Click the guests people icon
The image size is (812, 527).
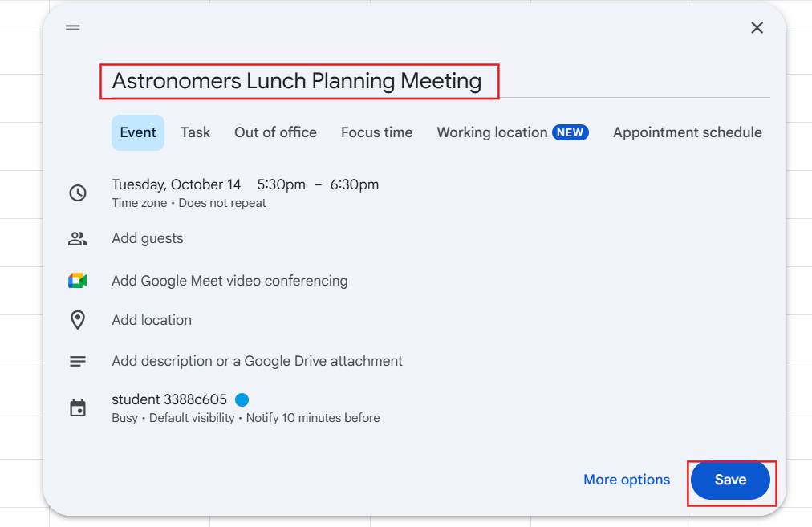pyautogui.click(x=78, y=238)
